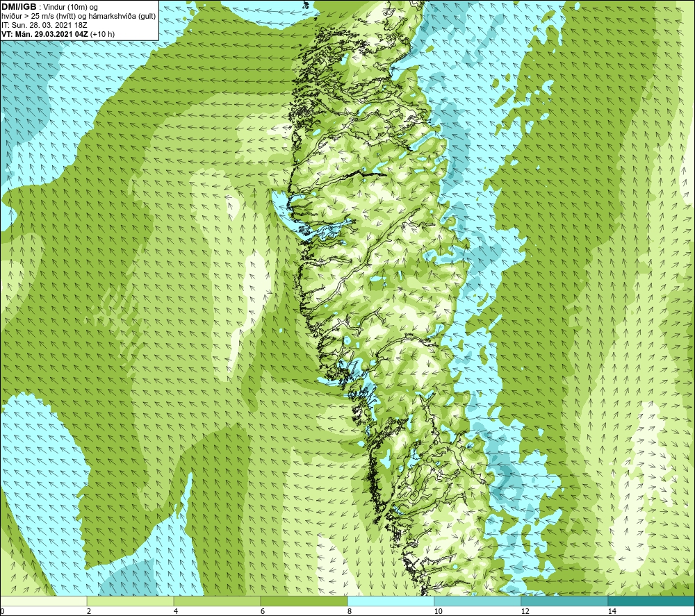Click the '8' label on the color scale
695x616 pixels.
tap(350, 611)
